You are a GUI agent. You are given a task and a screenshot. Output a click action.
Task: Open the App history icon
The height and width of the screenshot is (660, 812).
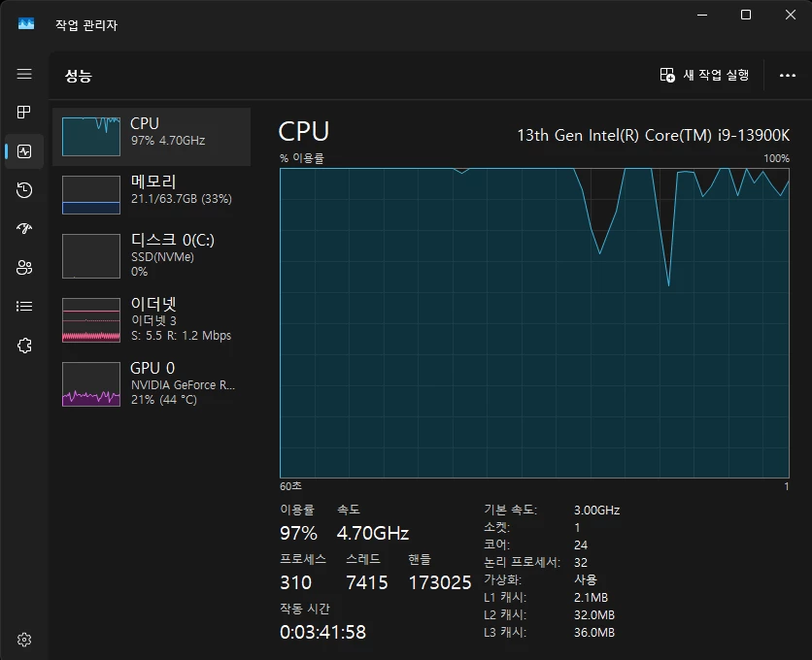pyautogui.click(x=24, y=190)
